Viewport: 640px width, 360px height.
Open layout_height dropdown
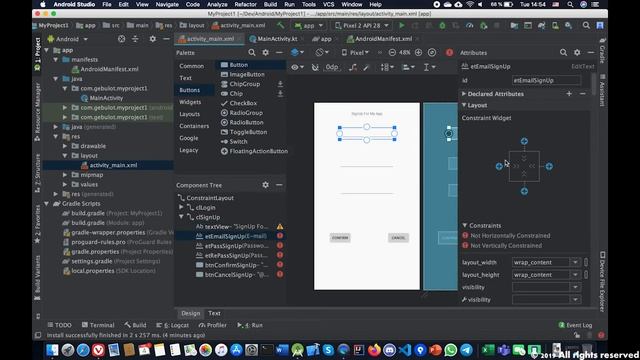575,275
